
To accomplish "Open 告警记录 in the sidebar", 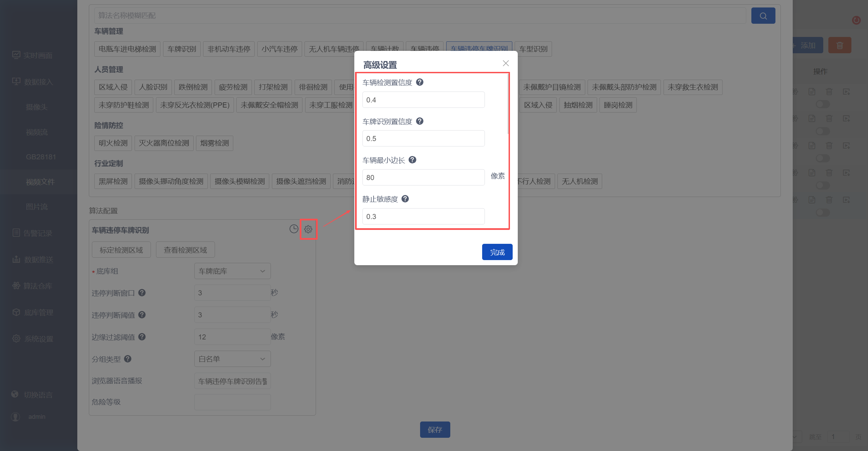I will [33, 233].
